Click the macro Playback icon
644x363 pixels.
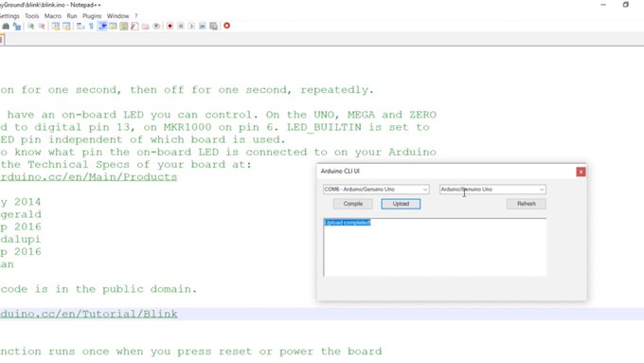[191, 26]
